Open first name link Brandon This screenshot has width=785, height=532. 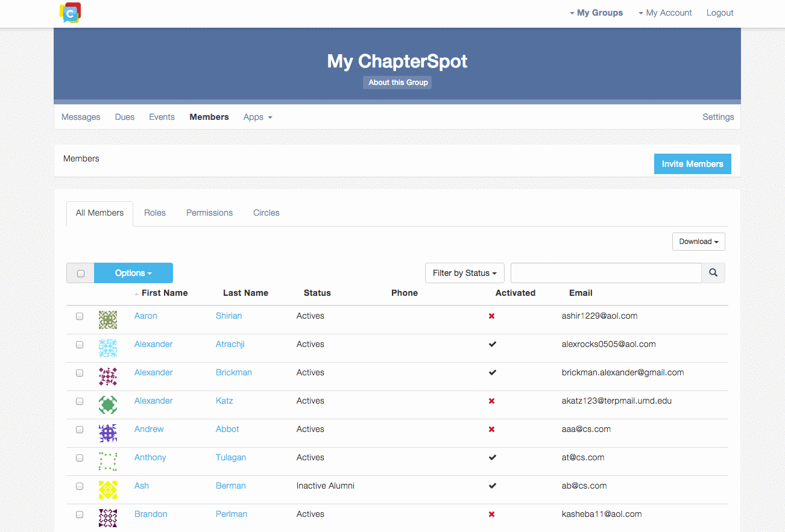(151, 514)
